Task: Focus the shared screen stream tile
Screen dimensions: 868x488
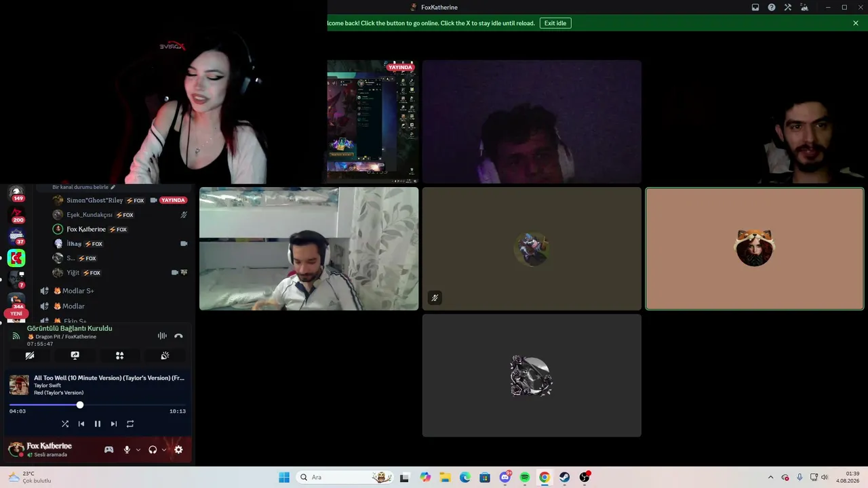Action: pos(373,122)
